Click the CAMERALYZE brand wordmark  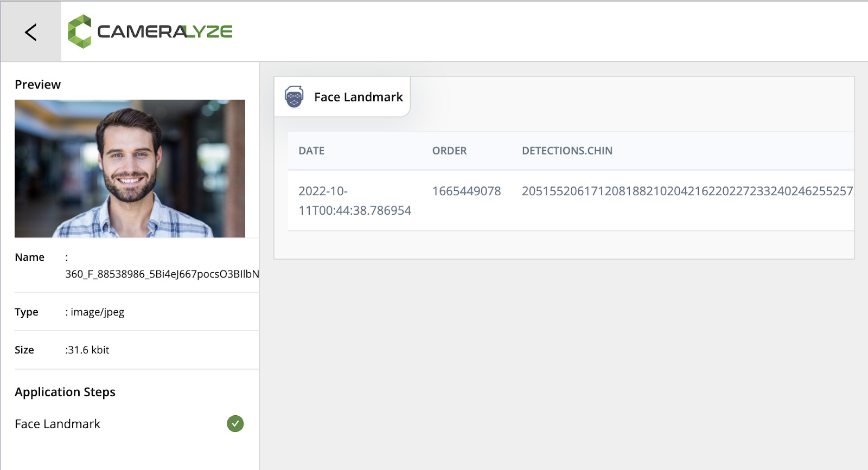(165, 31)
